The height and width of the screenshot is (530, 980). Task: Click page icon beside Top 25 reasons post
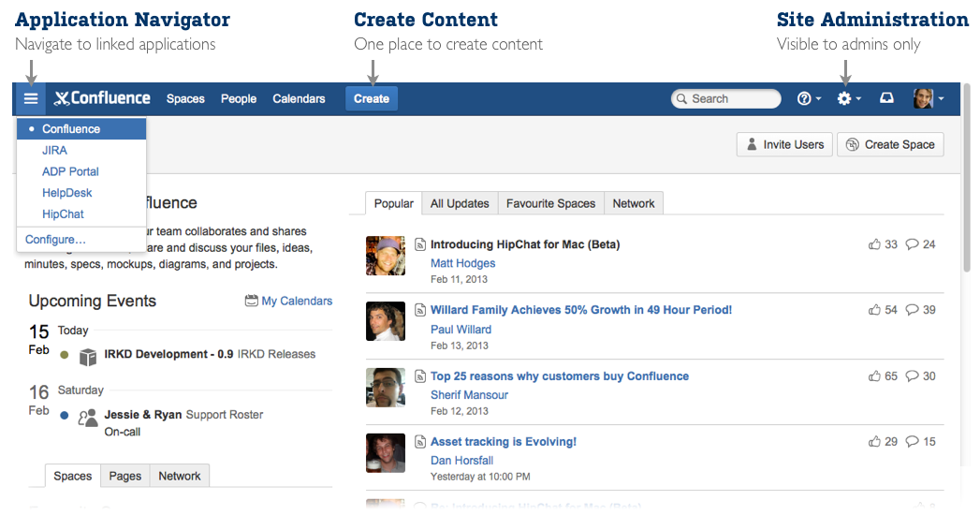click(420, 376)
